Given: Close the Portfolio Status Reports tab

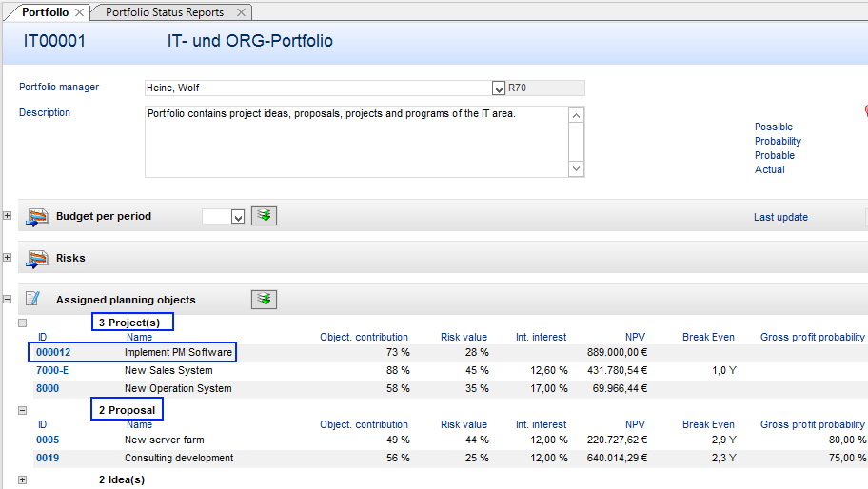Looking at the screenshot, I should (241, 12).
